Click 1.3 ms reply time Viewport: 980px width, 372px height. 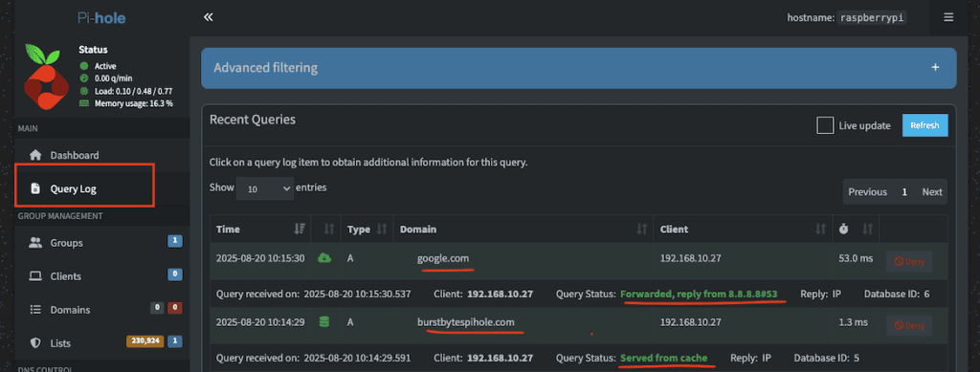pos(853,322)
